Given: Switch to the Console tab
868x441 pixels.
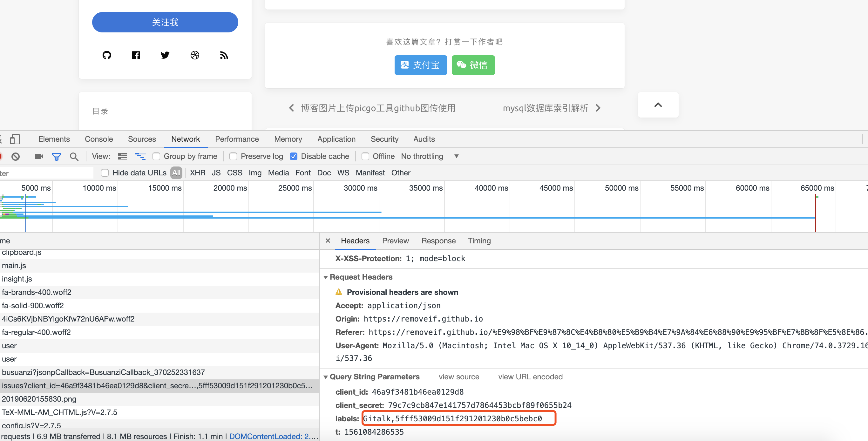Looking at the screenshot, I should (99, 139).
